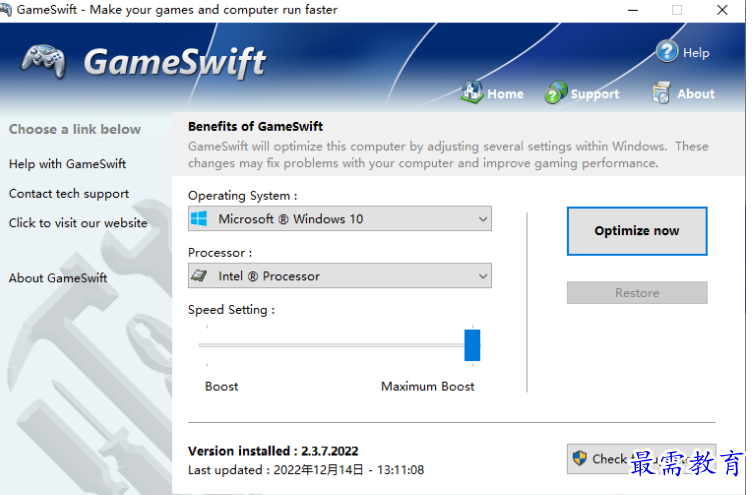The height and width of the screenshot is (495, 752).
Task: Click the About document icon
Action: (661, 93)
